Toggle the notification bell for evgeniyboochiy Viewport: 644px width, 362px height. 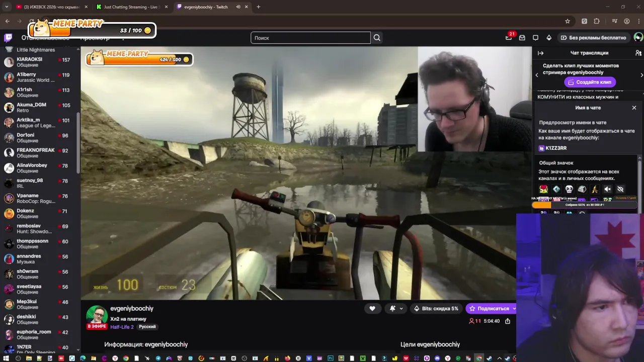tap(392, 309)
